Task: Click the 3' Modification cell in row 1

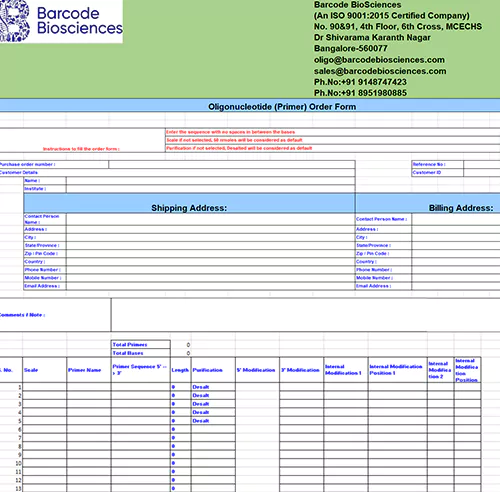Action: click(301, 387)
